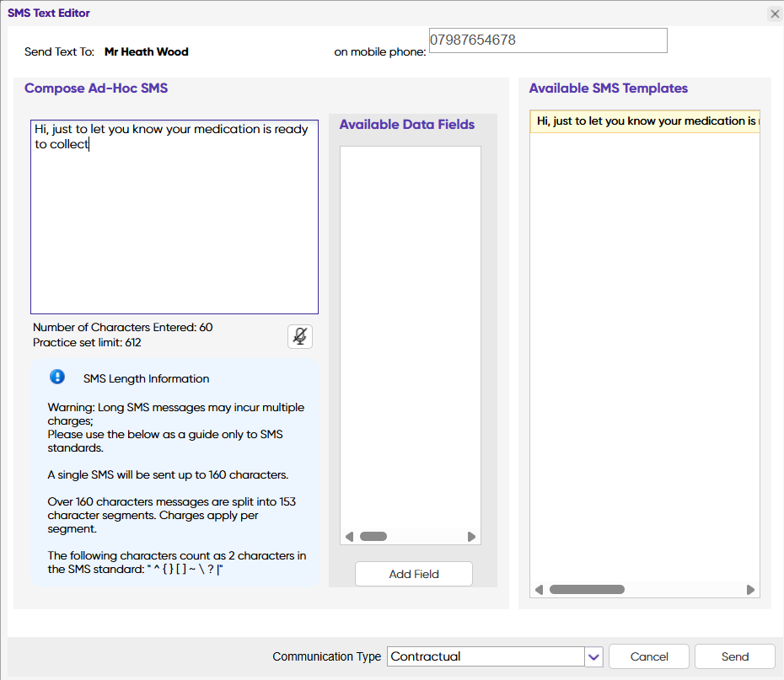Image resolution: width=784 pixels, height=680 pixels.
Task: Click the SMS Length Information title
Action: tap(147, 378)
